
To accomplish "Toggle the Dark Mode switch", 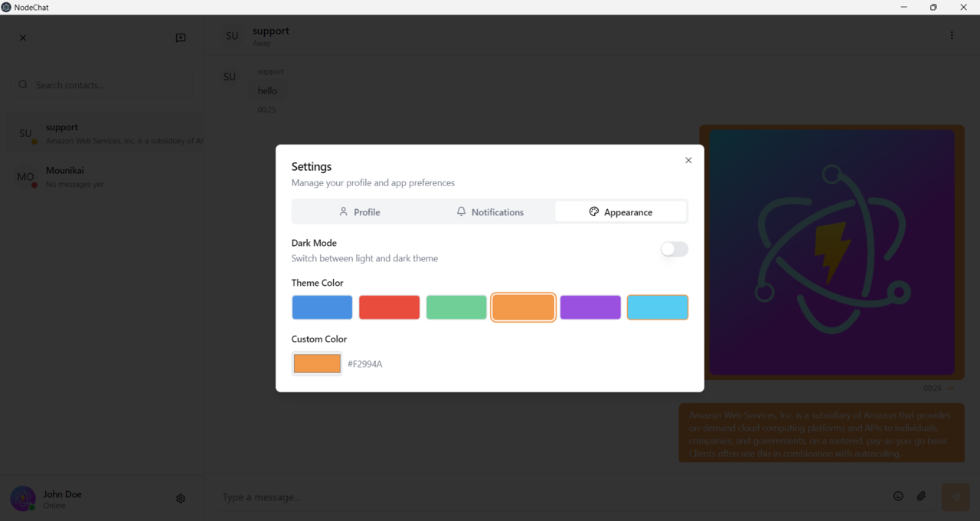I will click(675, 249).
